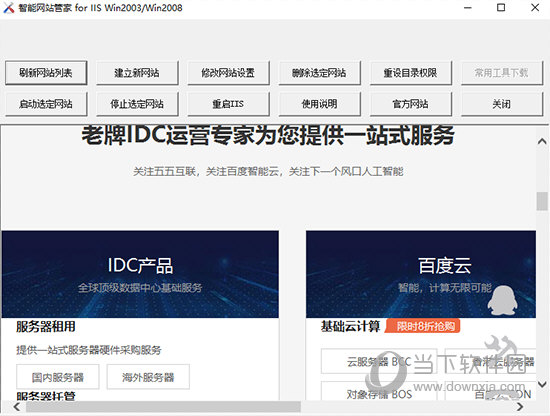Maximize the window
This screenshot has height=416, width=550.
pyautogui.click(x=501, y=7)
